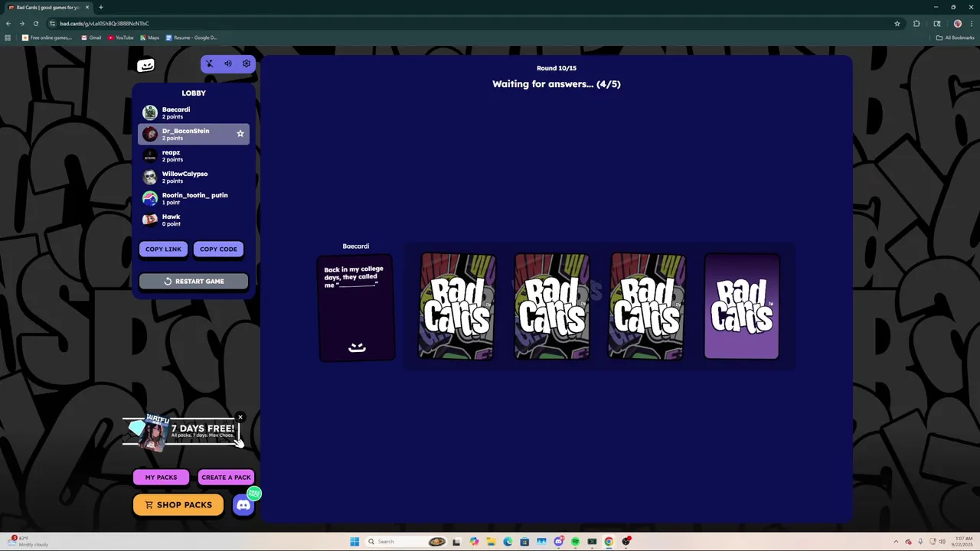Open the Discord invite icon
Viewport: 980px width, 551px height.
click(243, 505)
